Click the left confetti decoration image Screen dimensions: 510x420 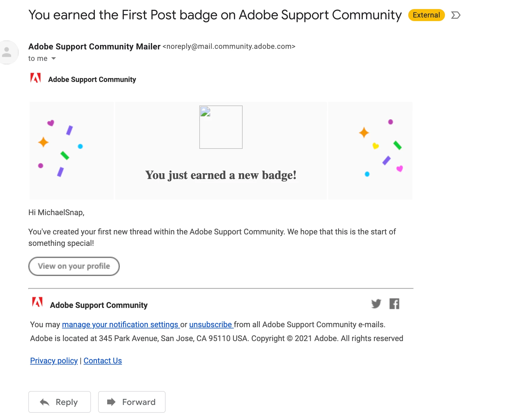72,150
